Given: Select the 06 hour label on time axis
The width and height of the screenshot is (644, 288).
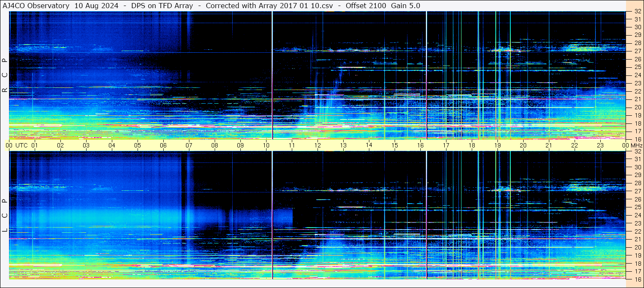Looking at the screenshot, I should pyautogui.click(x=163, y=145).
